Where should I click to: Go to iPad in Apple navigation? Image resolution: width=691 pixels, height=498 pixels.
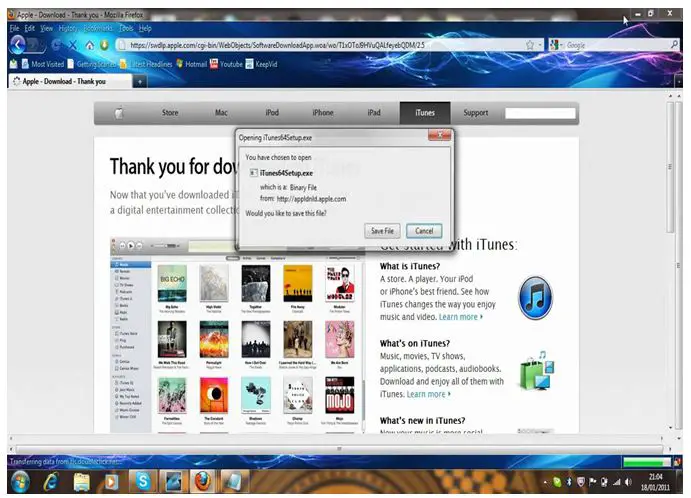tap(374, 113)
